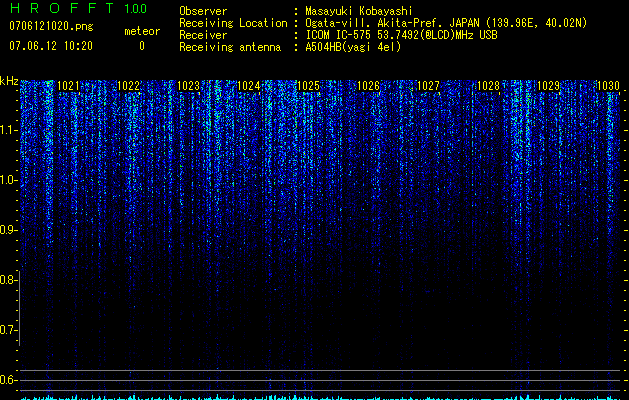
Task: Click the Receiving antenna label
Action: (230, 47)
